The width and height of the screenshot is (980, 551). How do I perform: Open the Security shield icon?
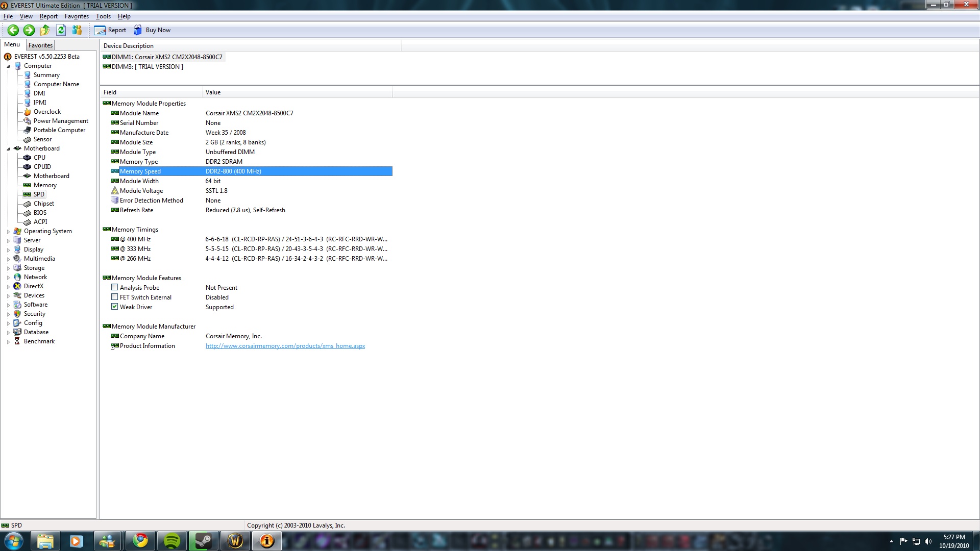17,314
